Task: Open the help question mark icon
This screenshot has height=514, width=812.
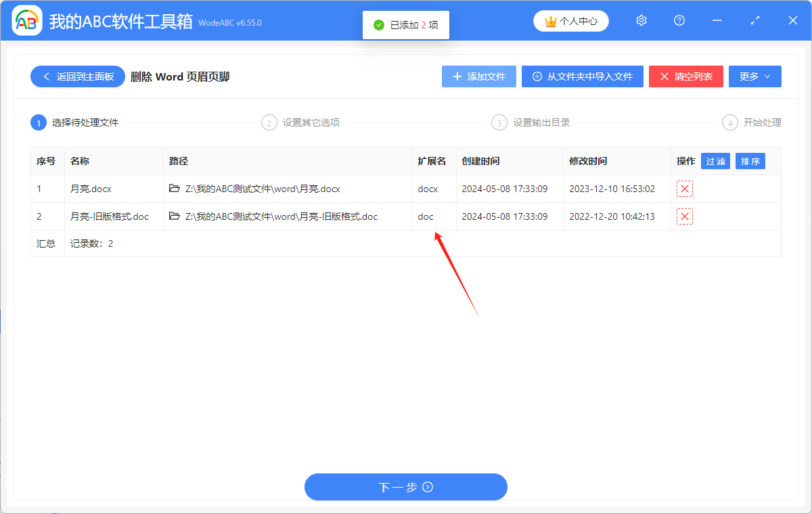Action: coord(679,20)
